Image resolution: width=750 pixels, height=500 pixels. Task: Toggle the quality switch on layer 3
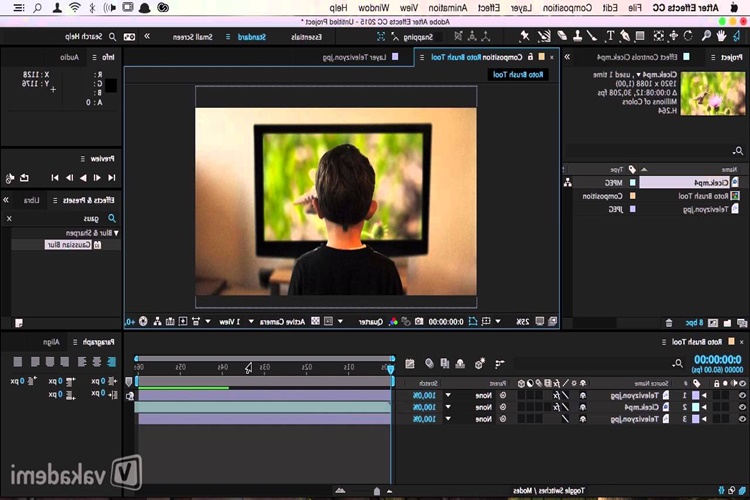565,419
